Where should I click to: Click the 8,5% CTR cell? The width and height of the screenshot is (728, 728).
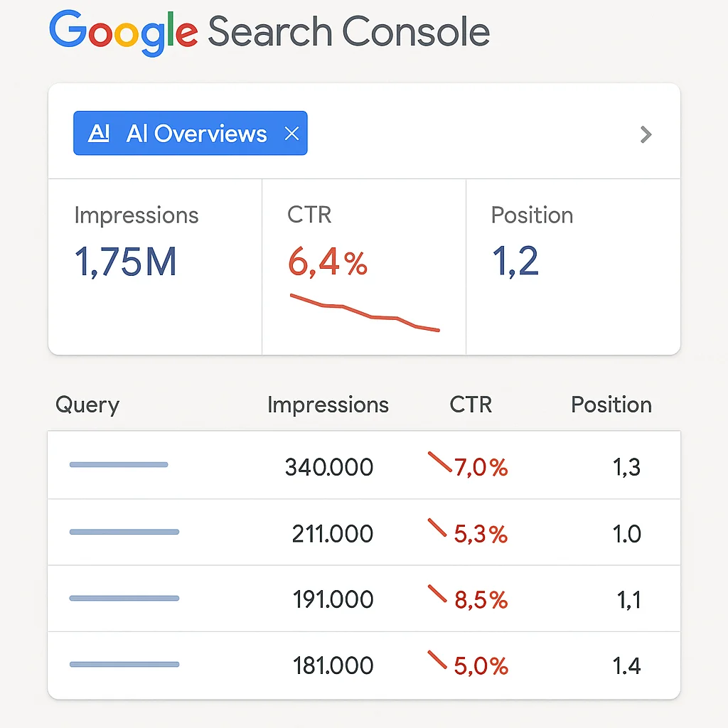coord(481,600)
